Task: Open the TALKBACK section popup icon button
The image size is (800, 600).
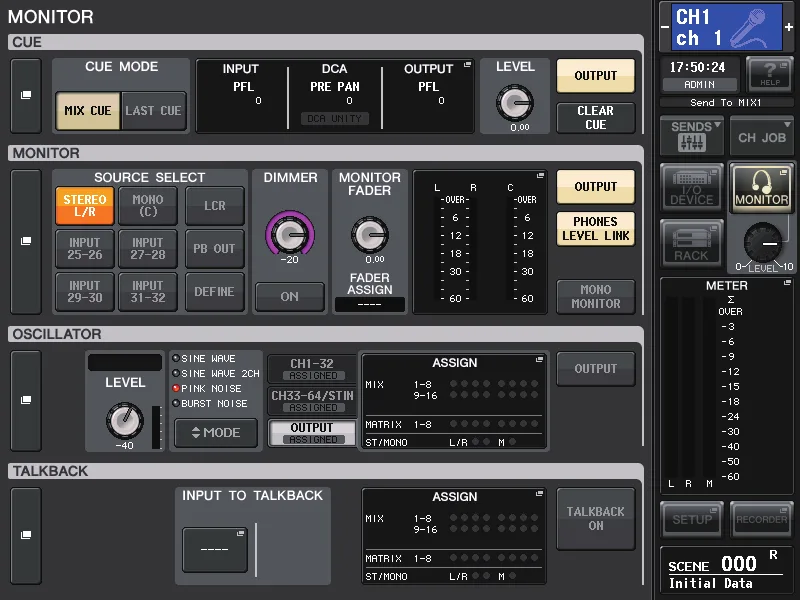Action: point(26,535)
